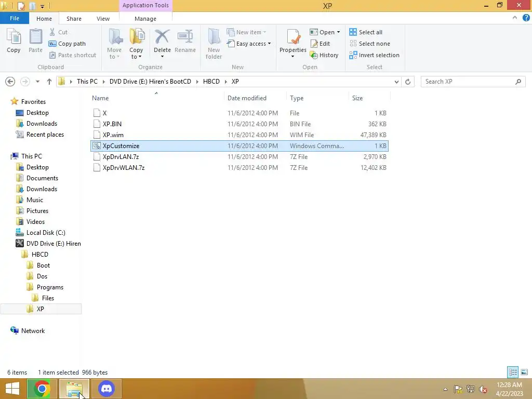
Task: Switch to the Home ribbon tab
Action: coord(44,19)
